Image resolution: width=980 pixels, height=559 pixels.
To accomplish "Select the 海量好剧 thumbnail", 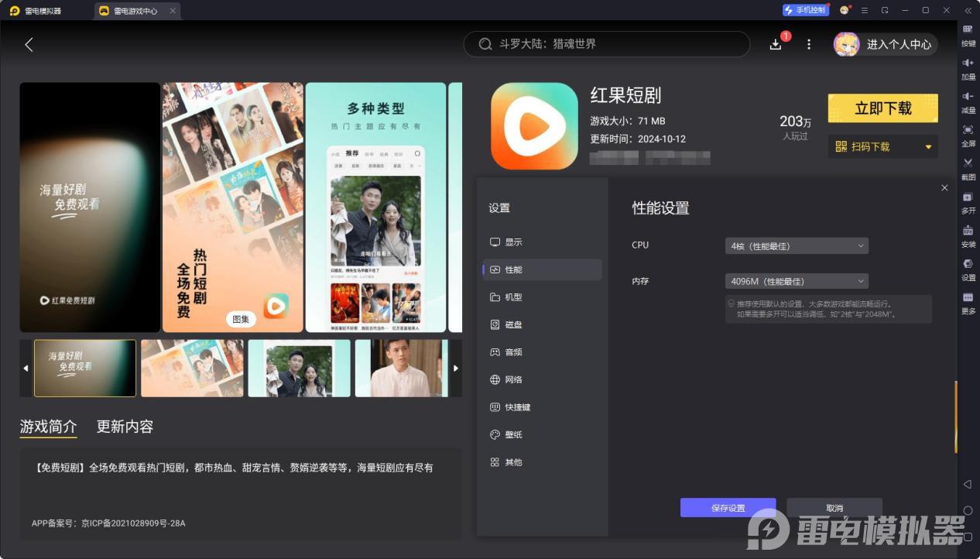I will click(85, 368).
